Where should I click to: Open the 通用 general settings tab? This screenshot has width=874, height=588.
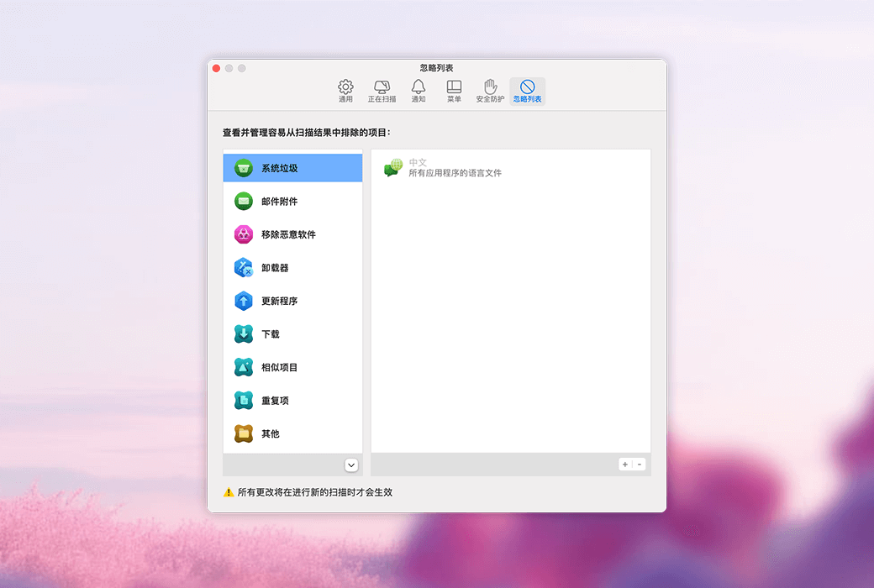click(x=345, y=91)
